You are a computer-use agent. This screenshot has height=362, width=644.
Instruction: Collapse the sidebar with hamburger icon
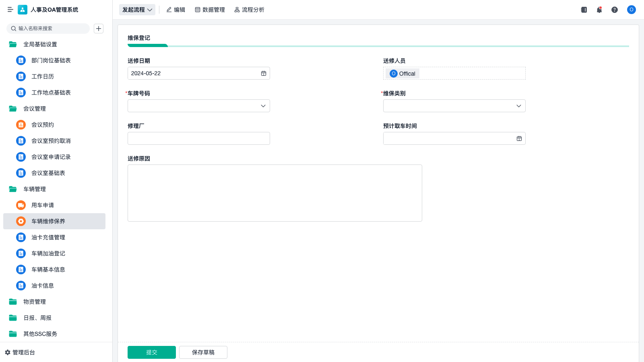10,10
